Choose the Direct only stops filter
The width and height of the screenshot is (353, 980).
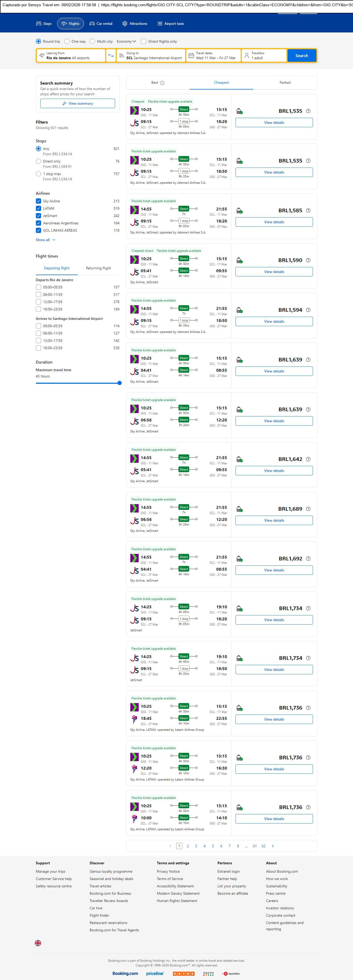(38, 161)
